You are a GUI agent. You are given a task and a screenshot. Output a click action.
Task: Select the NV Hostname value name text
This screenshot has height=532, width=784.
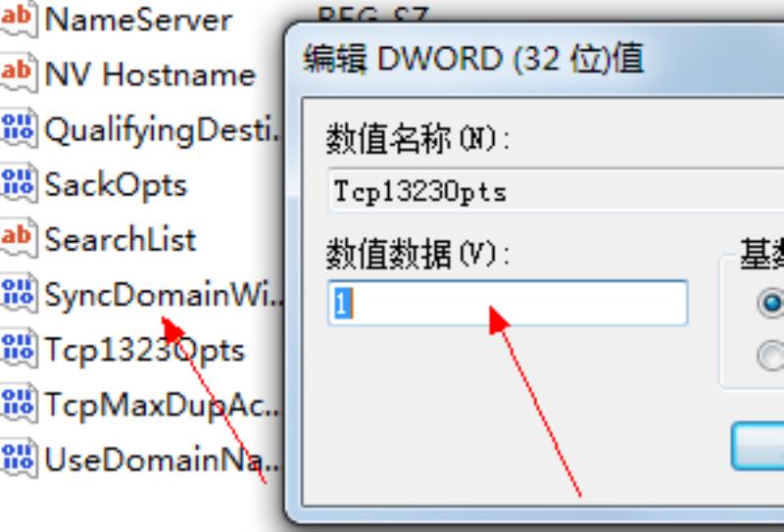(x=150, y=74)
